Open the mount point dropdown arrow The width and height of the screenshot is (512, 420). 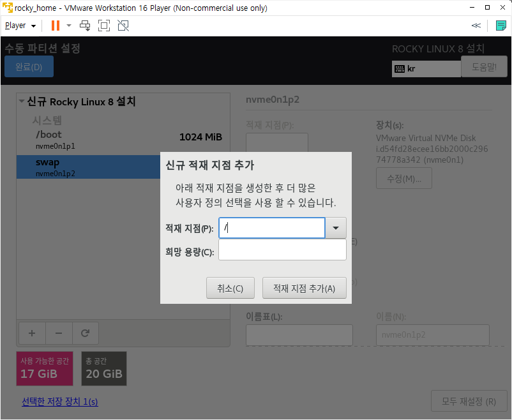click(336, 228)
